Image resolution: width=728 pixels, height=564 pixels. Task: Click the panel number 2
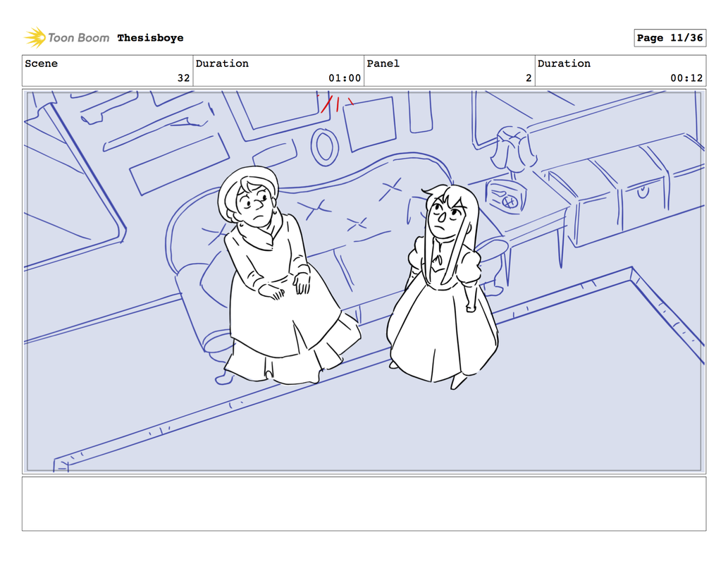tap(529, 78)
